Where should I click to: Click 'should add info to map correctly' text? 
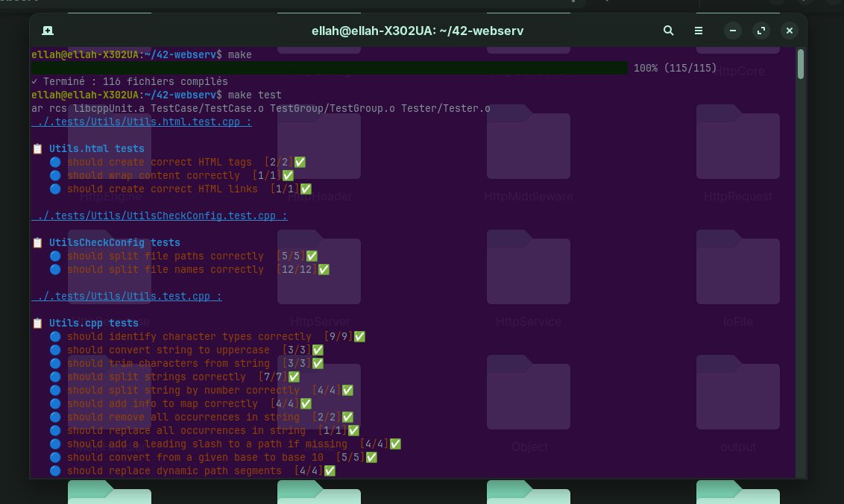tap(163, 404)
